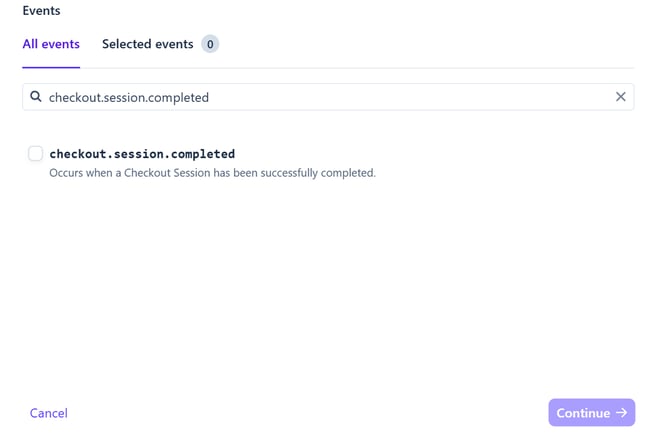Click the word Continue on the purple button

click(583, 413)
